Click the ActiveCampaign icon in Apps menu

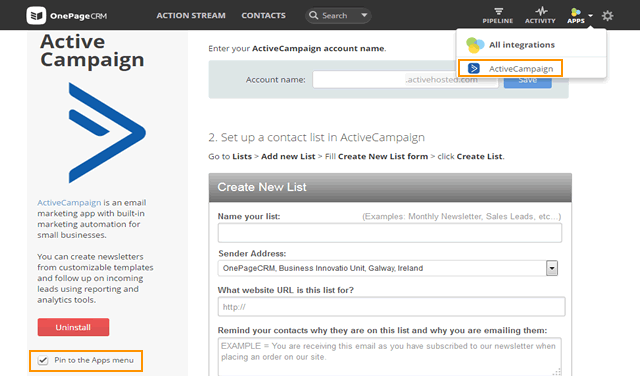[473, 68]
